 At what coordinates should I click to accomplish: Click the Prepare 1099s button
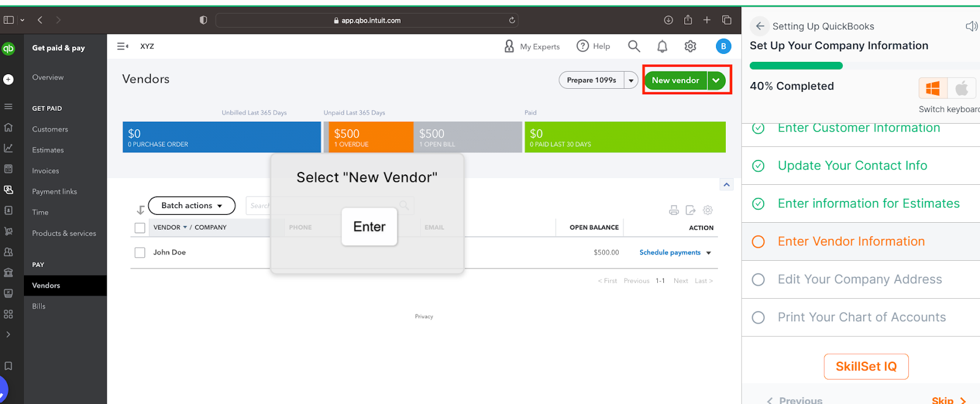(592, 80)
